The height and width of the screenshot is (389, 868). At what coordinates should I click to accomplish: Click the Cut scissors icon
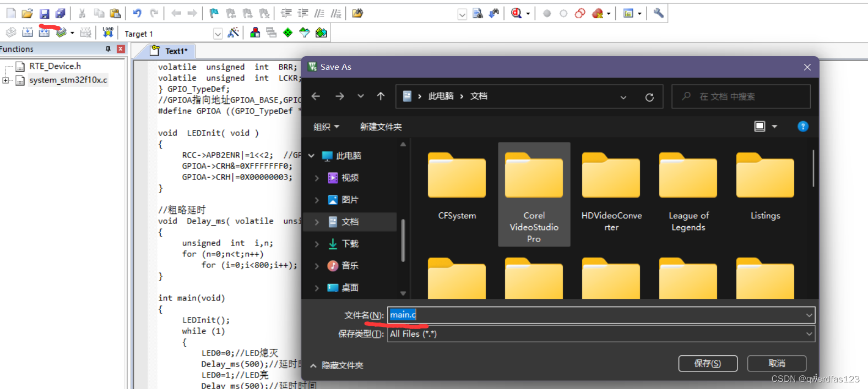coord(82,13)
